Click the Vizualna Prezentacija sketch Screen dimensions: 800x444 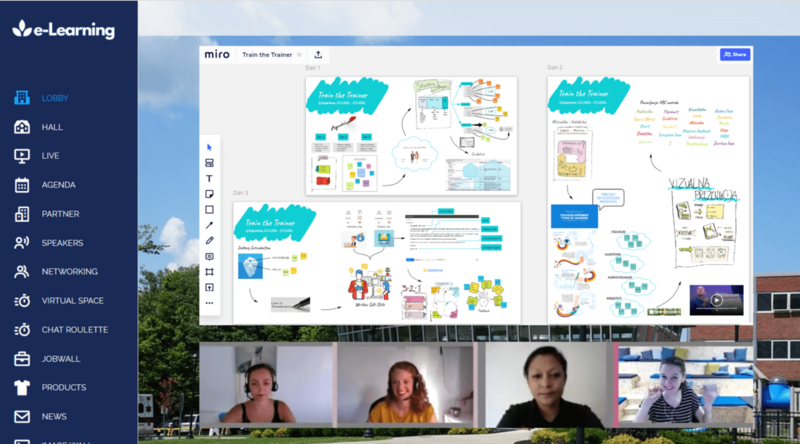704,223
